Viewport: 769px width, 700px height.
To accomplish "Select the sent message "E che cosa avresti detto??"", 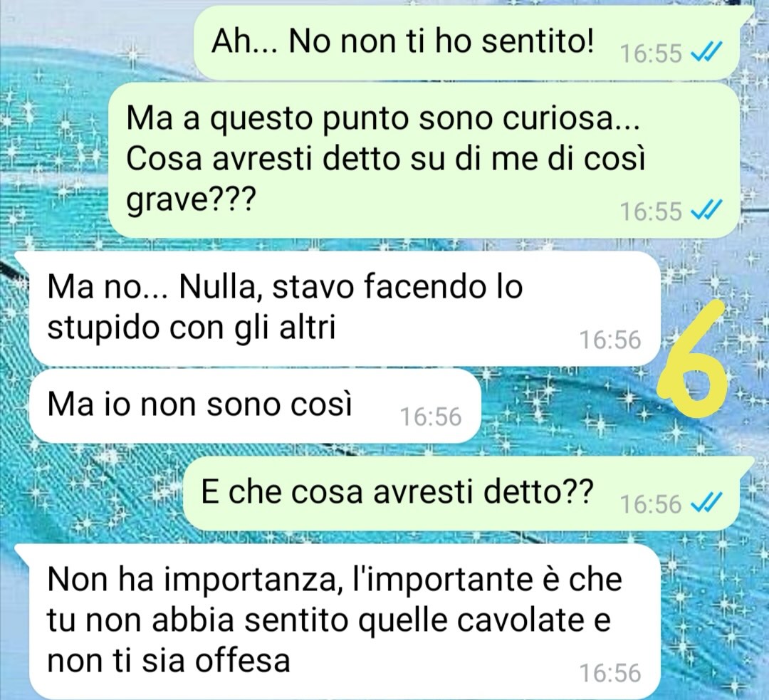I will (461, 493).
